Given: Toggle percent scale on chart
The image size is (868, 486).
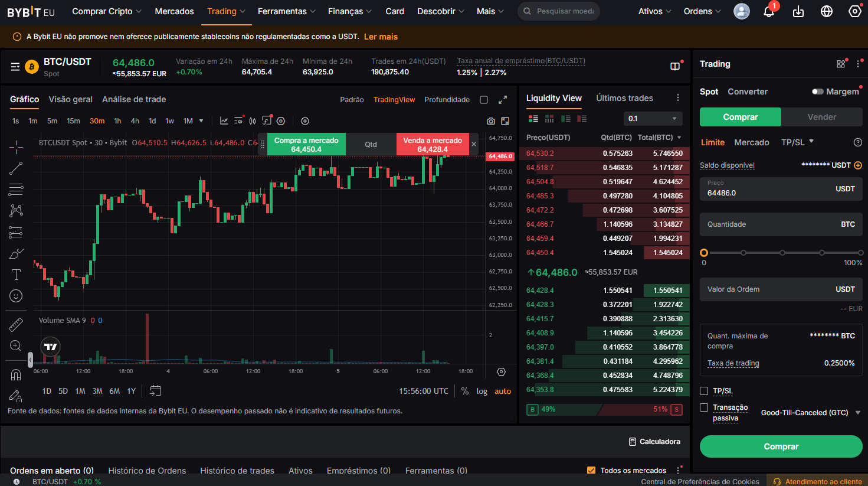Looking at the screenshot, I should click(465, 391).
